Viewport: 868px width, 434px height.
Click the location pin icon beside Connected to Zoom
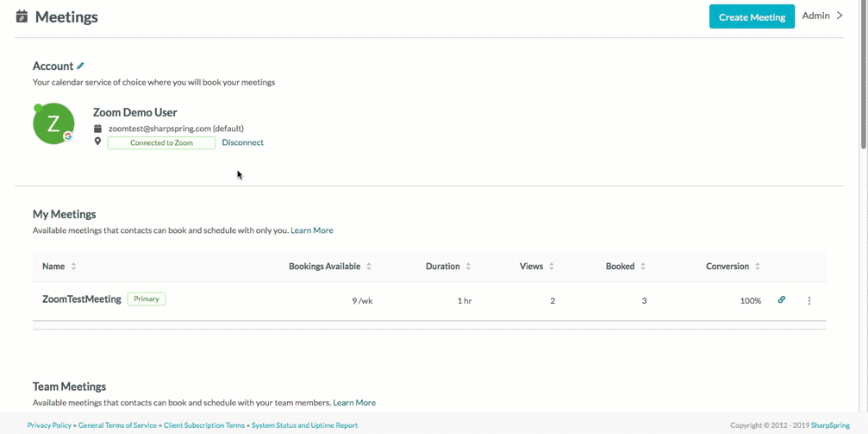pos(98,142)
